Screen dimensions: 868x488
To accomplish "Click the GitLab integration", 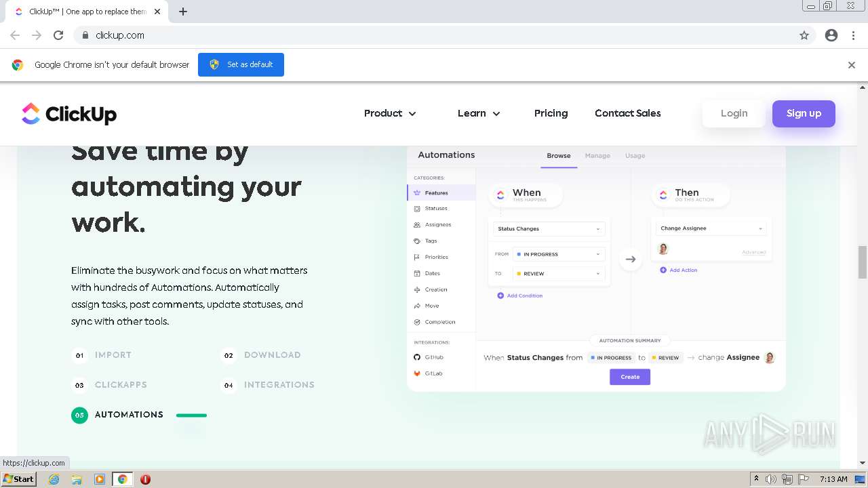I will [428, 373].
